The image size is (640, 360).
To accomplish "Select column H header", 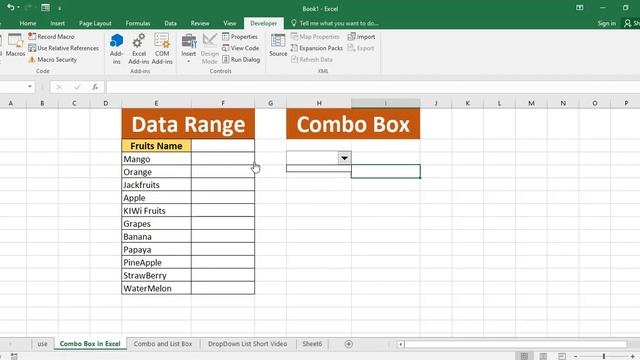I will tap(319, 103).
